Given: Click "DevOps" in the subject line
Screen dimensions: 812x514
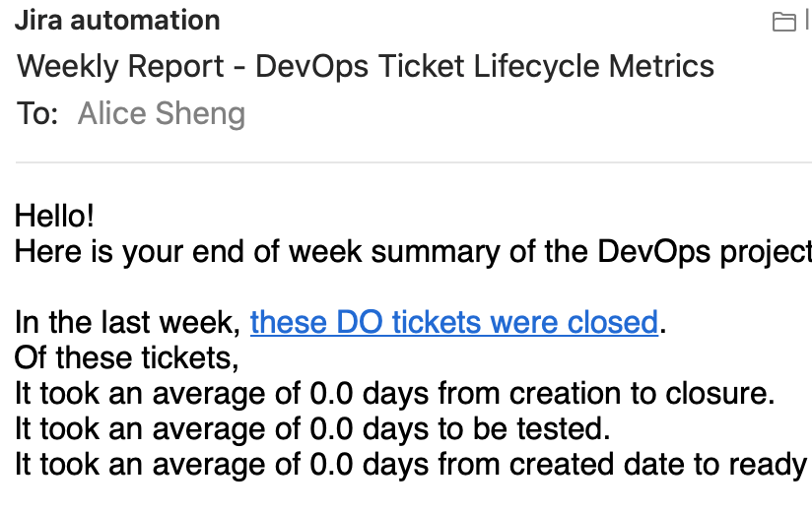Looking at the screenshot, I should pos(311,66).
